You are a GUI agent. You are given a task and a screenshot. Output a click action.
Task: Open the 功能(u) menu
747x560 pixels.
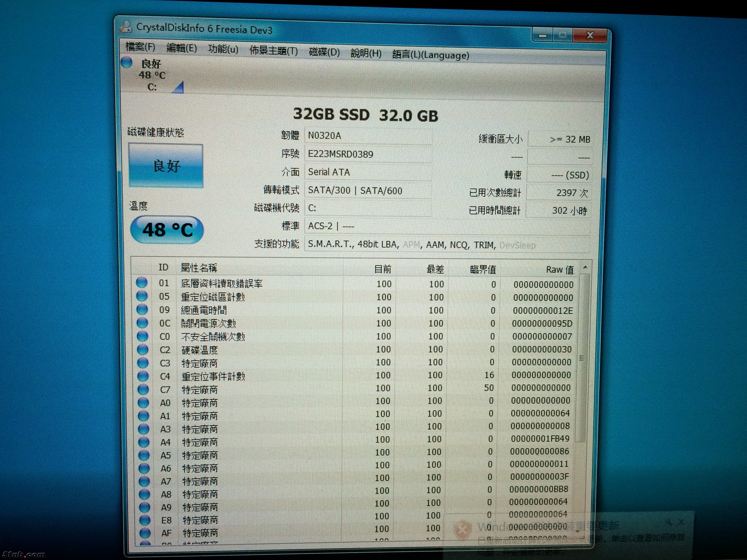223,50
